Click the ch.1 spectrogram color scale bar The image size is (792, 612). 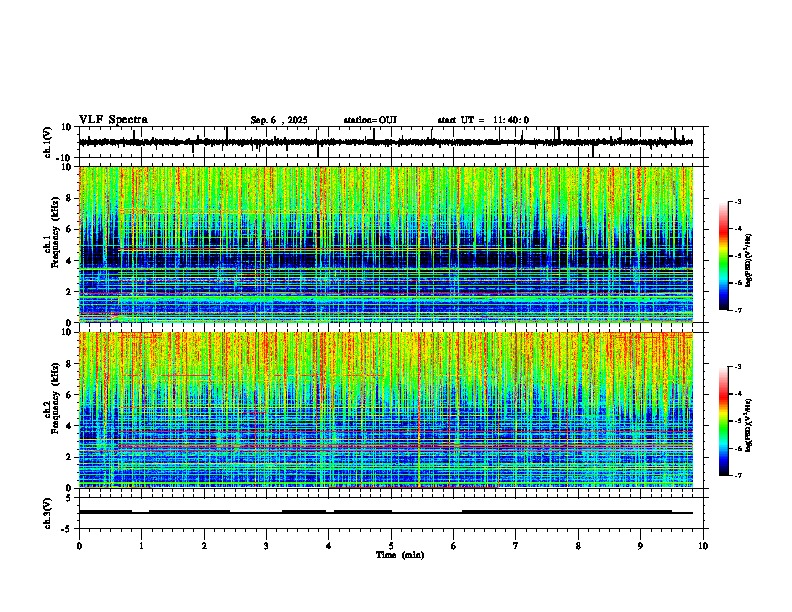tap(724, 256)
